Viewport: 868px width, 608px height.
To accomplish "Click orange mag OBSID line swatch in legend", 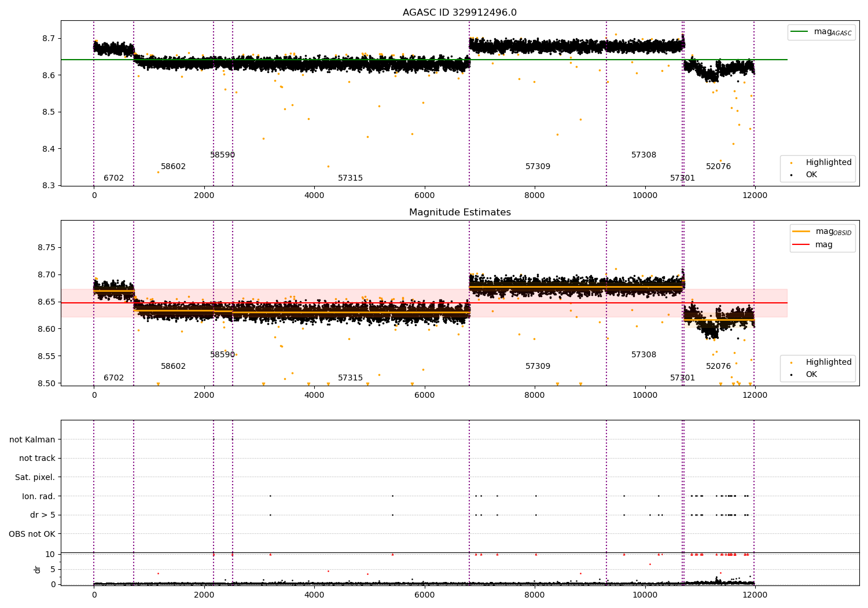I will [801, 232].
